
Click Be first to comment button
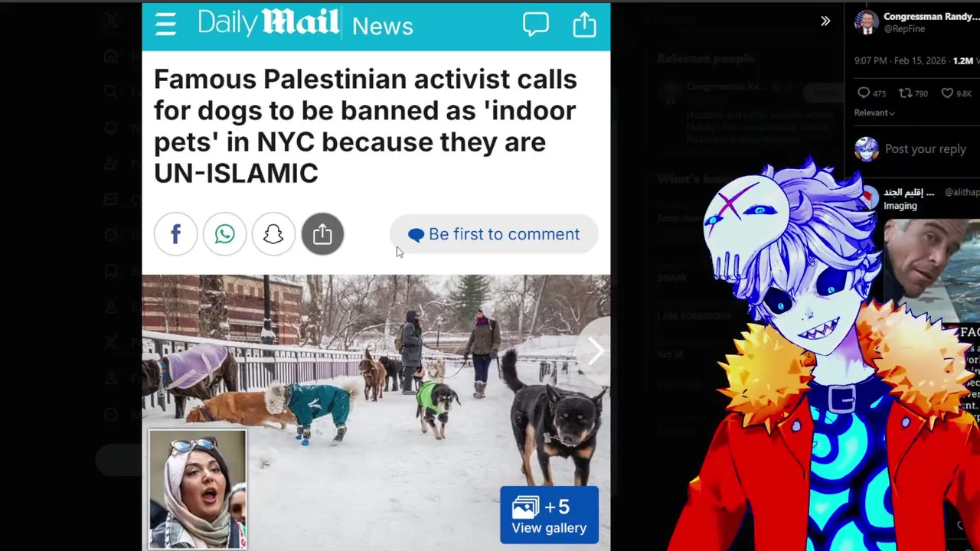(494, 234)
